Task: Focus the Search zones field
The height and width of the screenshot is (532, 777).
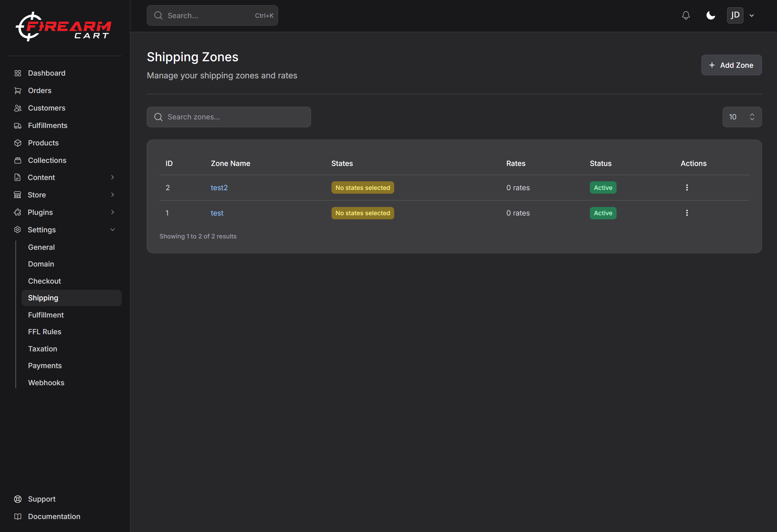Action: pyautogui.click(x=229, y=117)
